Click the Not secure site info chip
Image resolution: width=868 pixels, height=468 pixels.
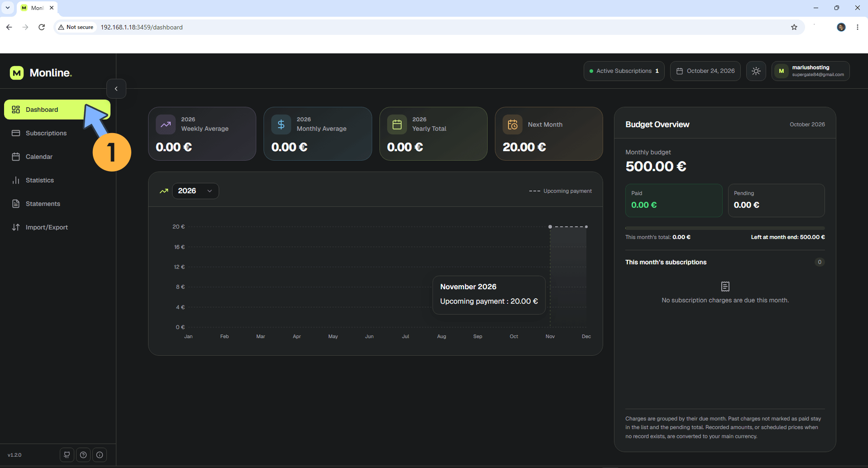(76, 27)
